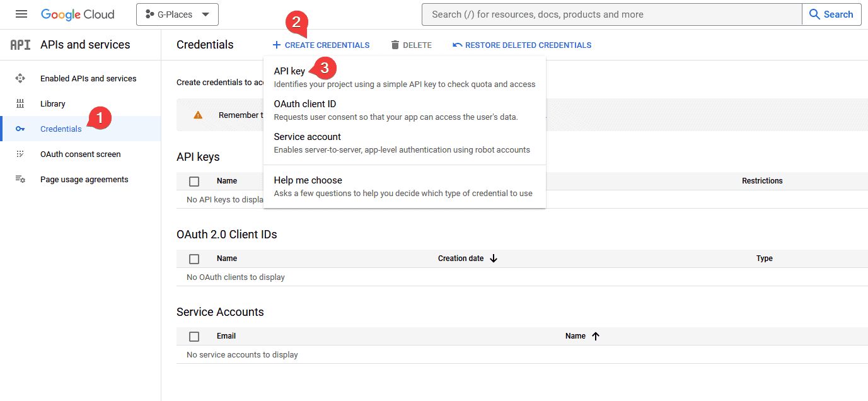Check the OAuth 2.0 Client IDs checkbox
This screenshot has width=868, height=401.
(x=194, y=258)
